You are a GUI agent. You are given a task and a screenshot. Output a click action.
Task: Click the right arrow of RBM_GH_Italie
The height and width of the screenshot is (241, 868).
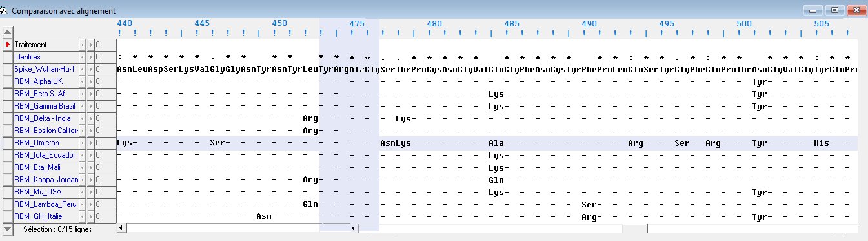pos(90,216)
